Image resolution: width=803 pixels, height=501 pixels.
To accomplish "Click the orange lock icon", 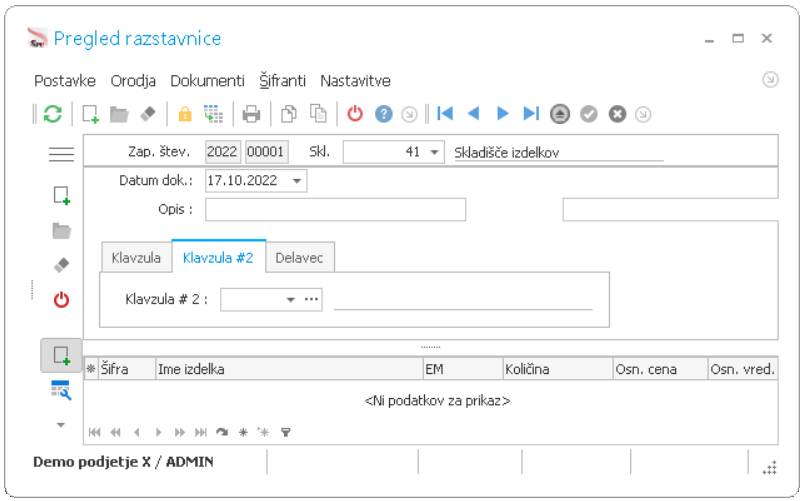I will [x=185, y=114].
